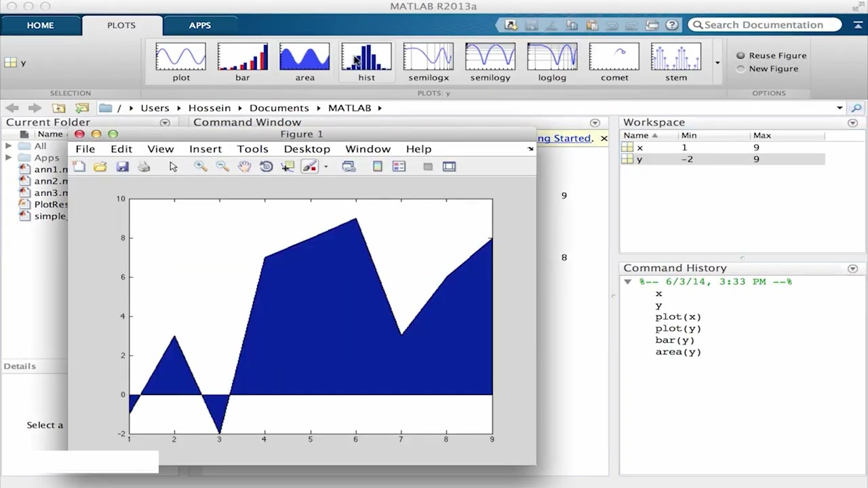Enable the Data Cursor tool in Figure 1

288,166
